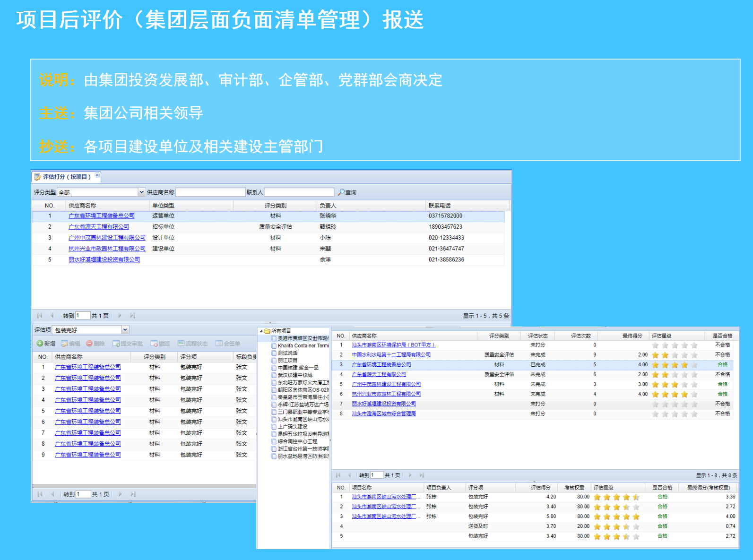Go to previous page in top grid pager
Image resolution: width=753 pixels, height=560 pixels.
tap(52, 315)
